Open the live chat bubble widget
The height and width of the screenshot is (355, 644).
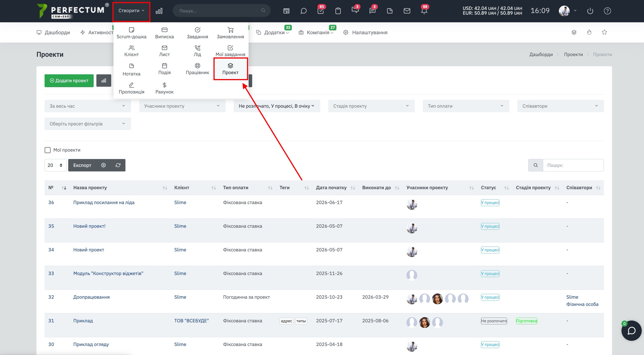coord(631,330)
